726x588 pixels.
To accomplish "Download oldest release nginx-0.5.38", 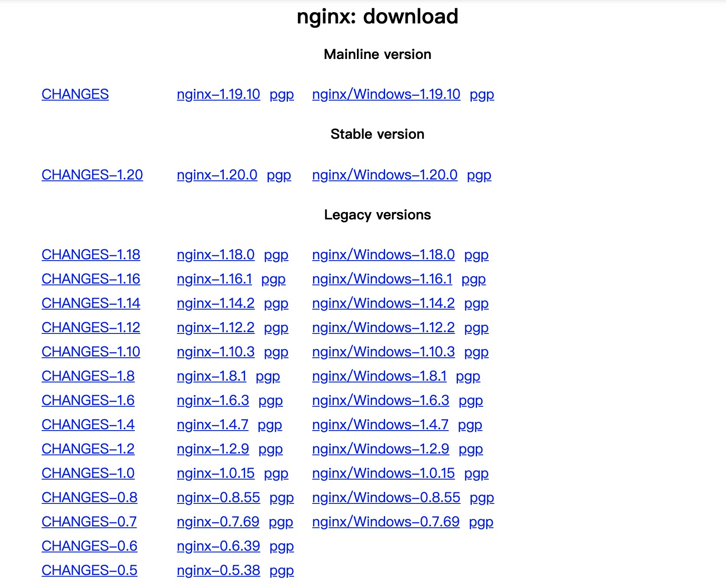I will coord(219,570).
